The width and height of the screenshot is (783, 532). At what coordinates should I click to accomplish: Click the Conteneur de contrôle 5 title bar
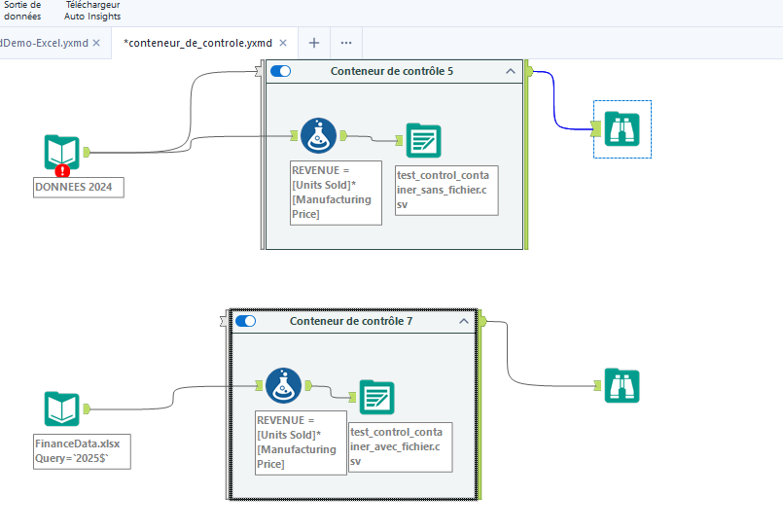[391, 71]
